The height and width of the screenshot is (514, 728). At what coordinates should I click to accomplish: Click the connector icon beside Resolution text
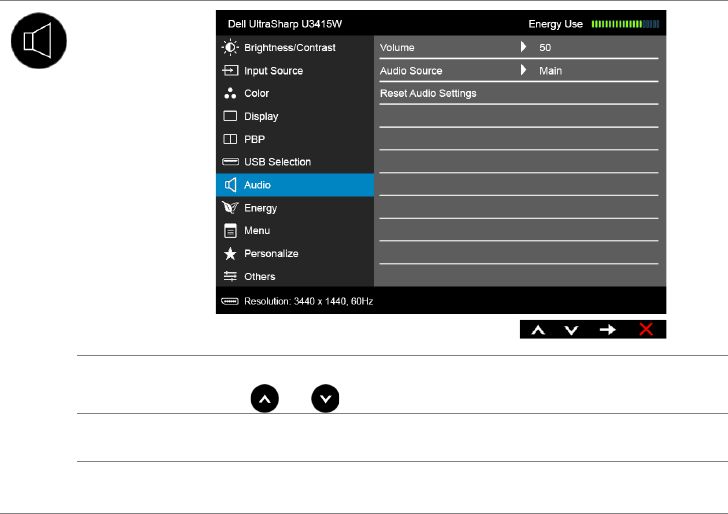click(230, 301)
